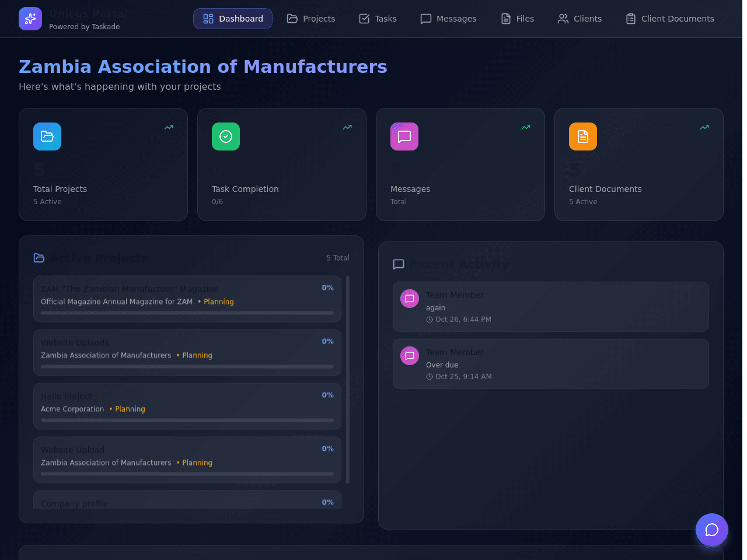Screen dimensions: 747x560
Task: Click the clock icon next to Oct 25, 9:14 AM
Action: pyautogui.click(x=430, y=377)
